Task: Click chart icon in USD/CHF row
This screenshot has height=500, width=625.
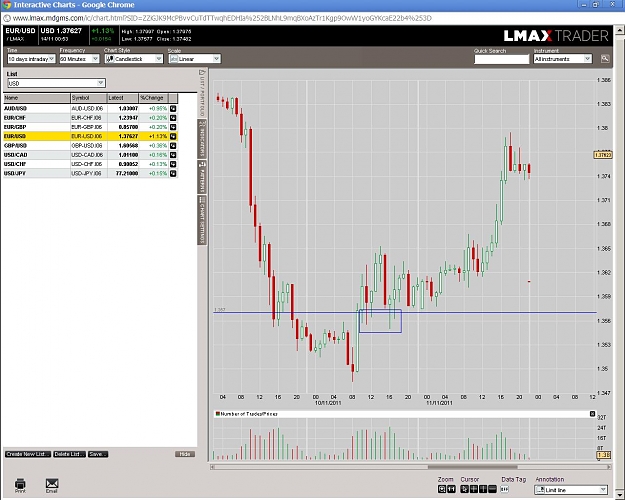Action: [x=173, y=164]
